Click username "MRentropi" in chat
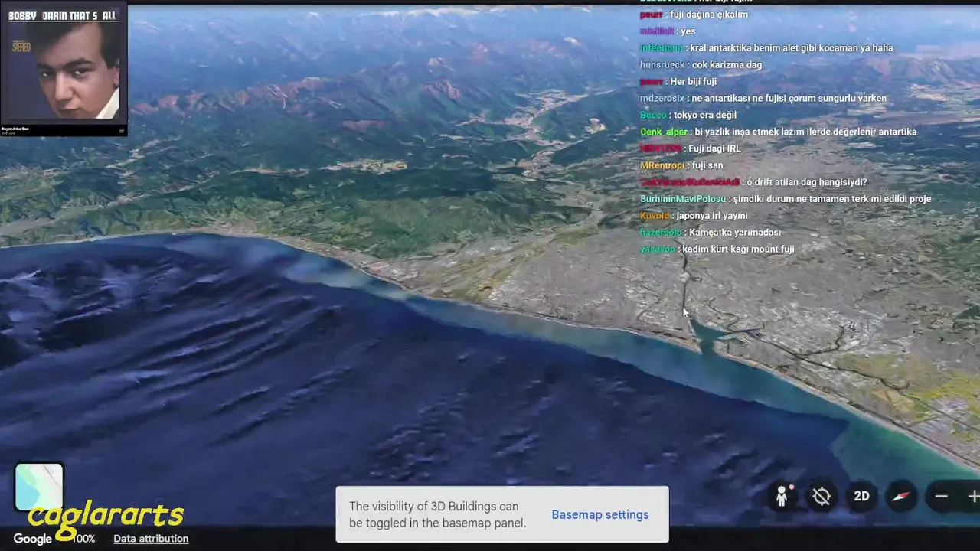The height and width of the screenshot is (551, 980). pos(661,165)
